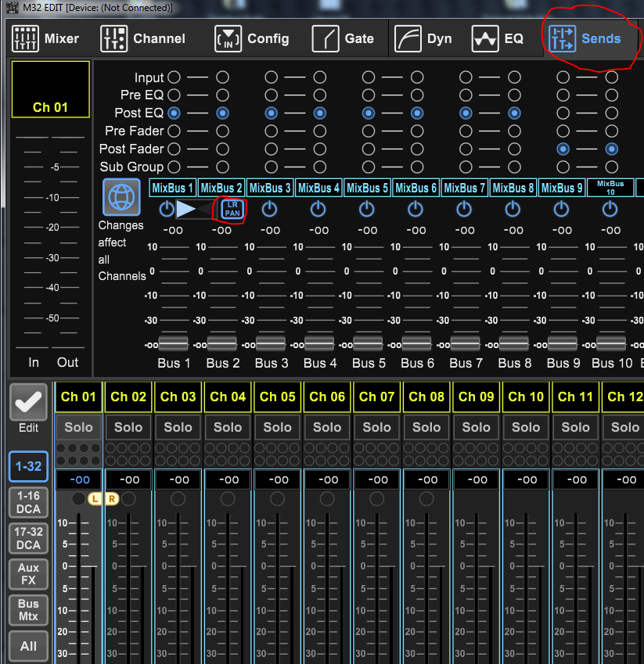Switch to the Gate tab
This screenshot has height=664, width=644.
[x=343, y=38]
